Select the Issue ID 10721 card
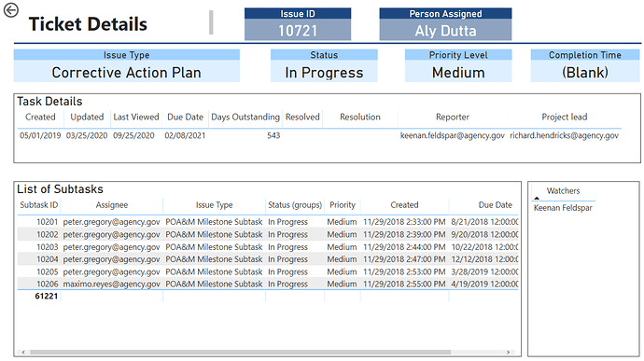 coord(298,24)
